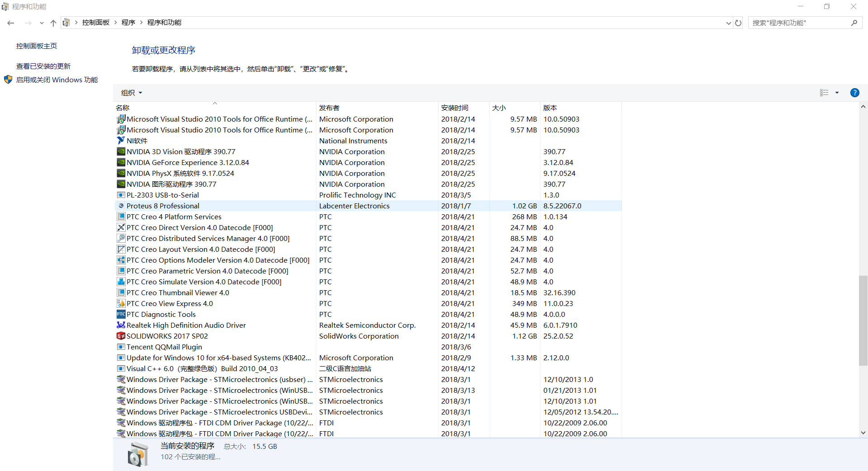Click the search magnifier icon
This screenshot has height=471, width=868.
(854, 23)
